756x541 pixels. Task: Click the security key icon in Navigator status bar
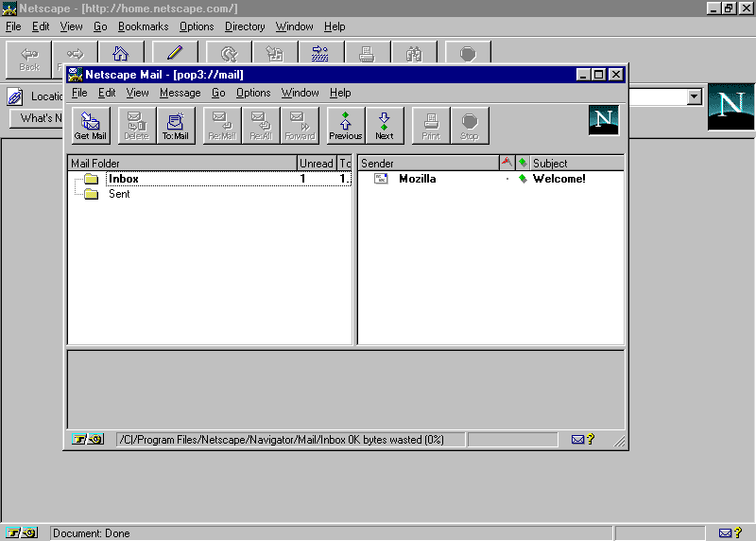21,533
